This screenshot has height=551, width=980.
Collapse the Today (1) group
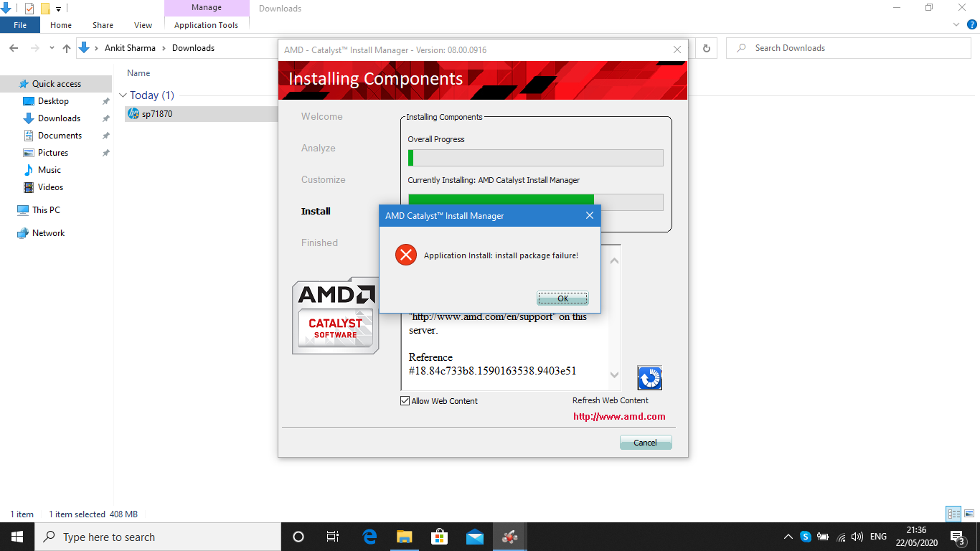point(123,95)
